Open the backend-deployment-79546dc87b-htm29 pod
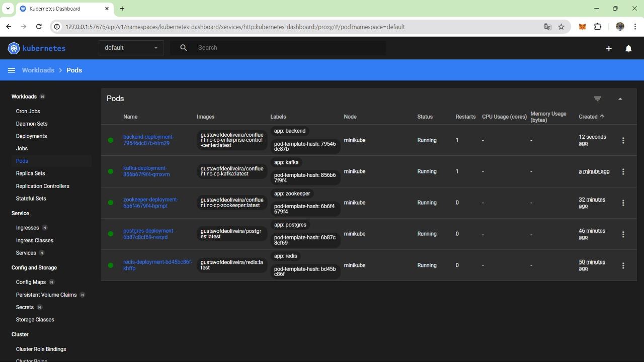 [x=148, y=140]
